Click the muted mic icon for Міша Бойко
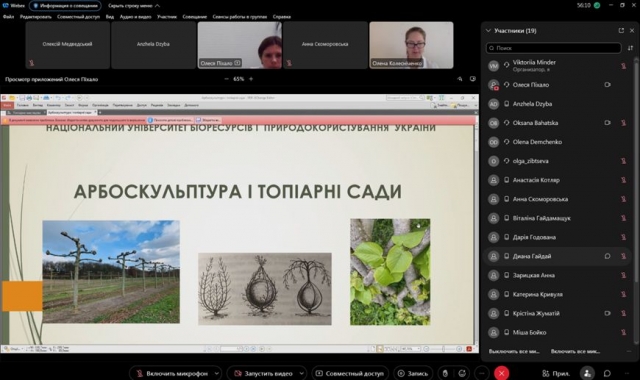 pos(623,333)
